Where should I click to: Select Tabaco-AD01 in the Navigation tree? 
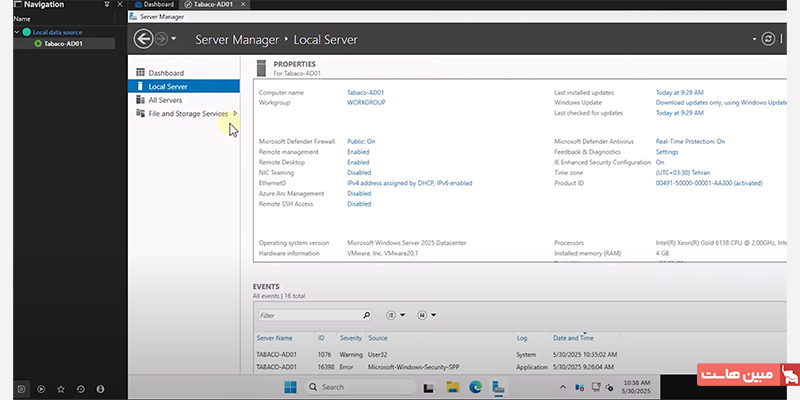(63, 43)
